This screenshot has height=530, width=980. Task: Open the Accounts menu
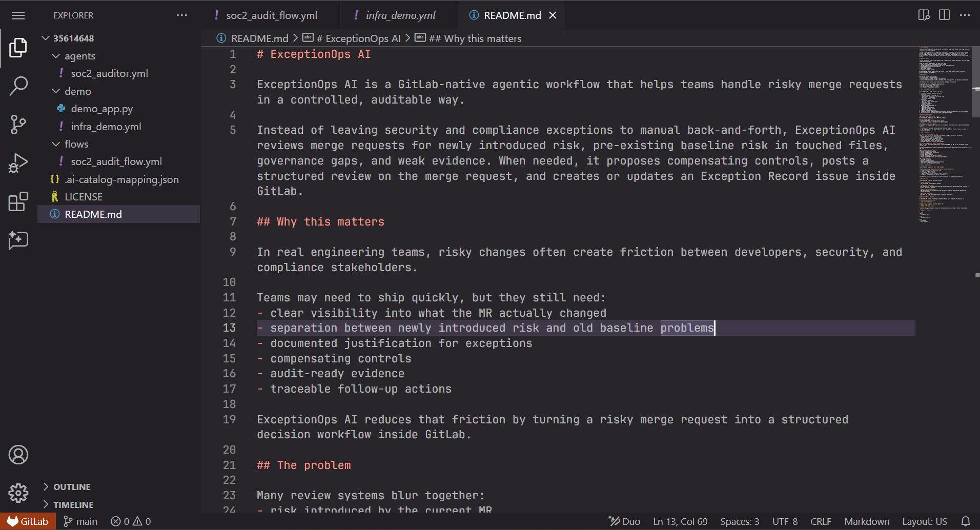[18, 455]
